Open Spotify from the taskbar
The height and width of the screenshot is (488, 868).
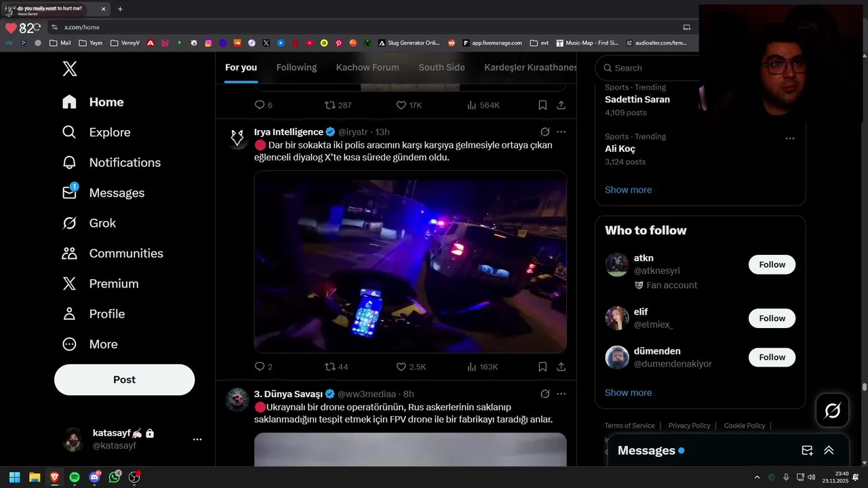pyautogui.click(x=75, y=477)
